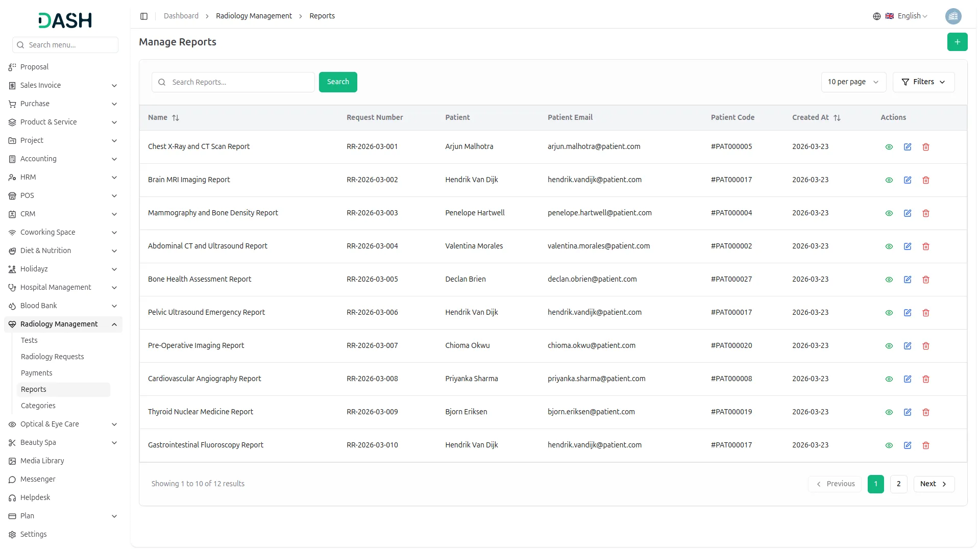This screenshot has height=551, width=980.
Task: View the Chest X-Ray and CT Scan Report
Action: [889, 147]
